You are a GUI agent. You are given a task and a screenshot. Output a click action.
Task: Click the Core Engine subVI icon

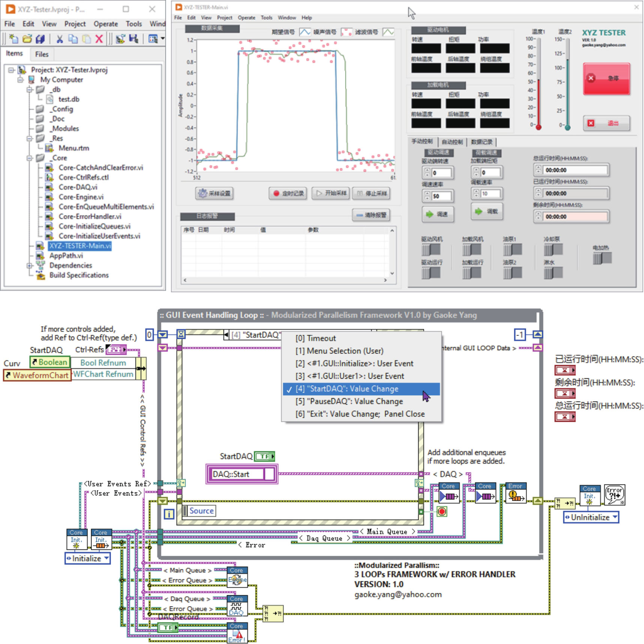tap(237, 576)
